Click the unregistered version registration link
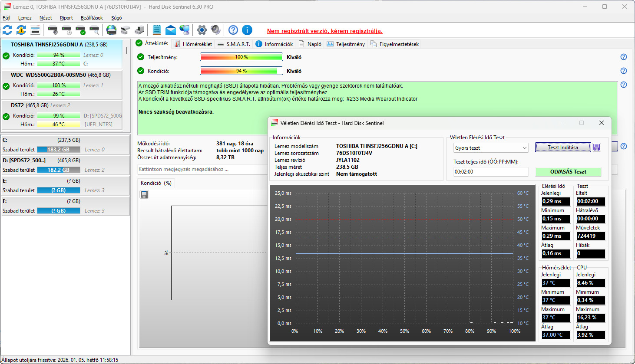 pyautogui.click(x=325, y=31)
